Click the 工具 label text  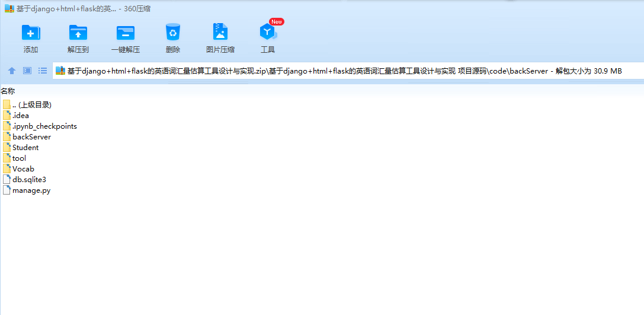(268, 50)
